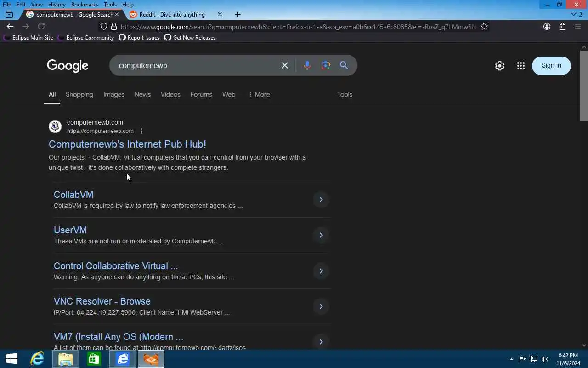Switch to the Videos results tab
Viewport: 588px width, 368px height.
[170, 94]
